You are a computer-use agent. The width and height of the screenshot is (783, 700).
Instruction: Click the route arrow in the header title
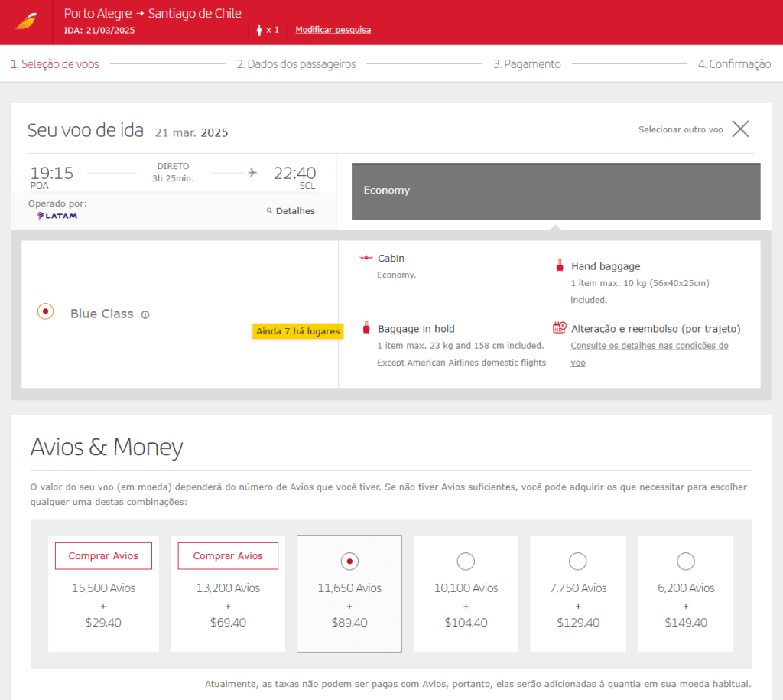pyautogui.click(x=140, y=14)
